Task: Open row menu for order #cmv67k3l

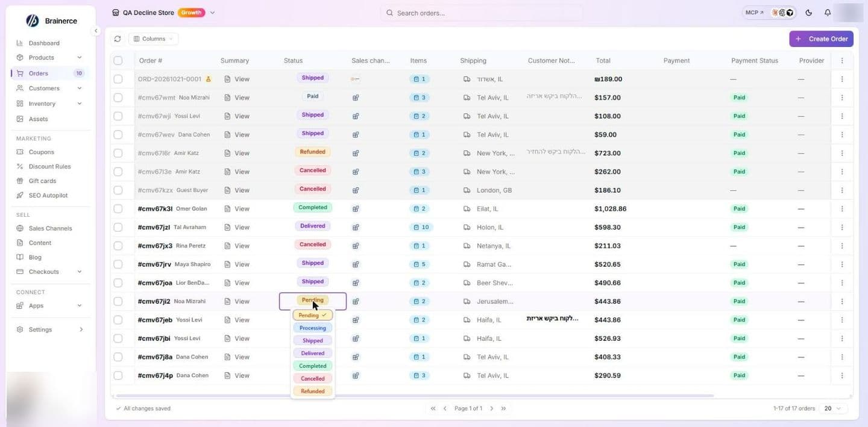Action: pos(842,209)
